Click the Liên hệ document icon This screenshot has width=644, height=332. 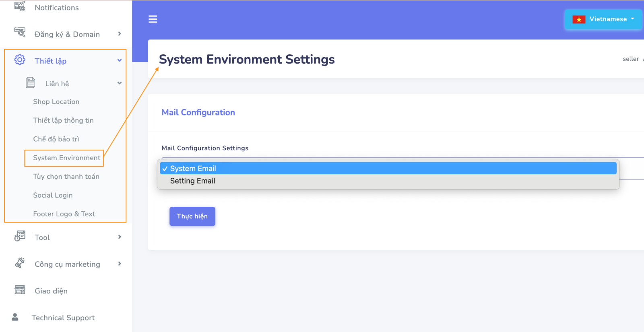tap(31, 82)
